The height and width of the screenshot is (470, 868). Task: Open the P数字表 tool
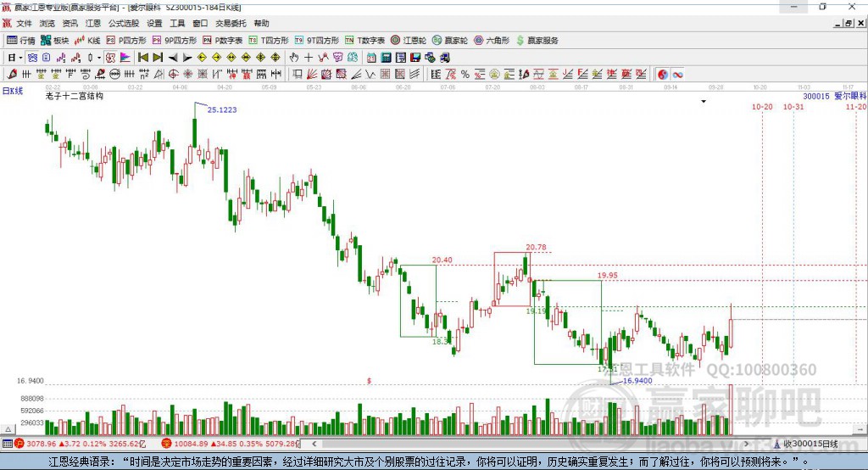(223, 41)
